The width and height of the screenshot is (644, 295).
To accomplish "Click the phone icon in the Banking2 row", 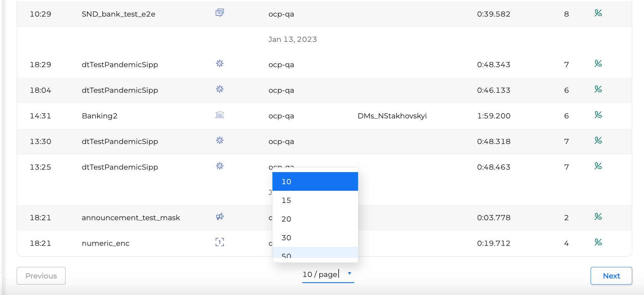I will 598,115.
